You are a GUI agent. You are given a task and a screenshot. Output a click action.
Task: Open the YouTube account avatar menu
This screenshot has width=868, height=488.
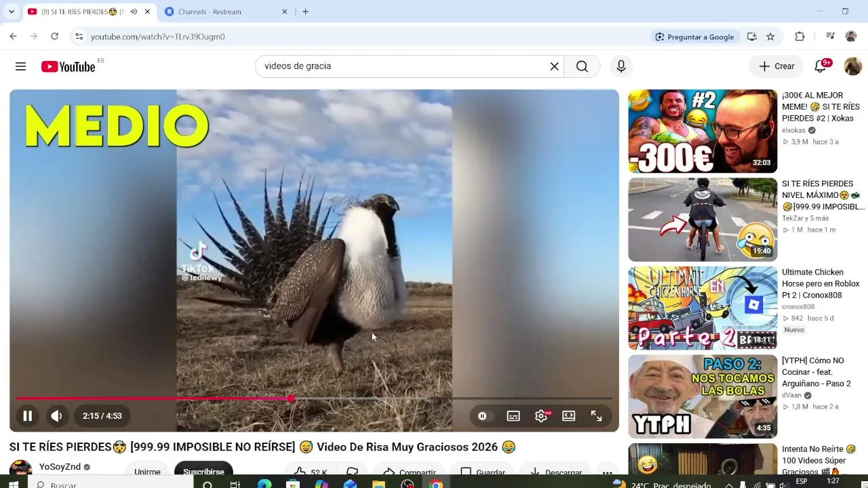852,66
